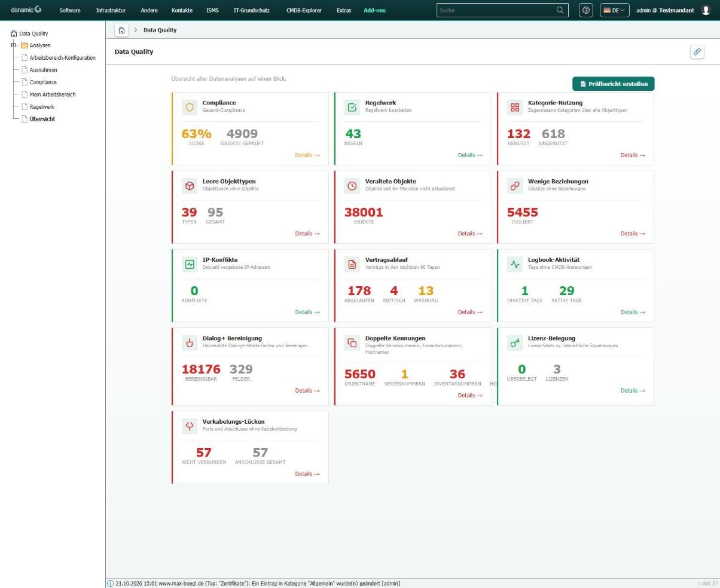Image resolution: width=720 pixels, height=588 pixels.
Task: Open Details link in Wenige Beziehungen card
Action: click(x=633, y=234)
